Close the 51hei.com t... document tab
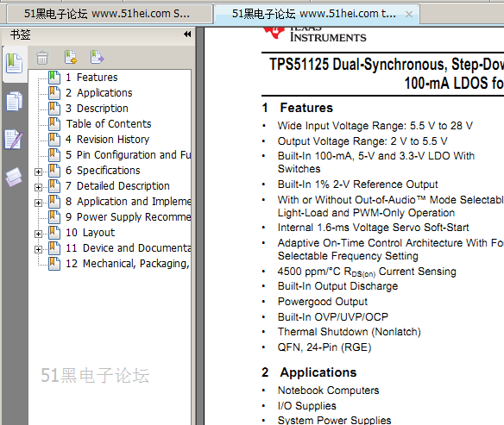The image size is (504, 425). click(x=409, y=14)
